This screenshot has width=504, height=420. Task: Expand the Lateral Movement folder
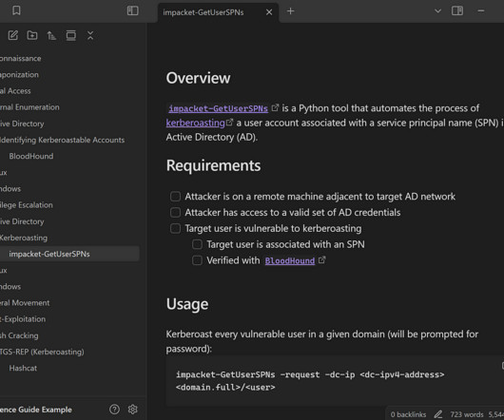(x=25, y=303)
